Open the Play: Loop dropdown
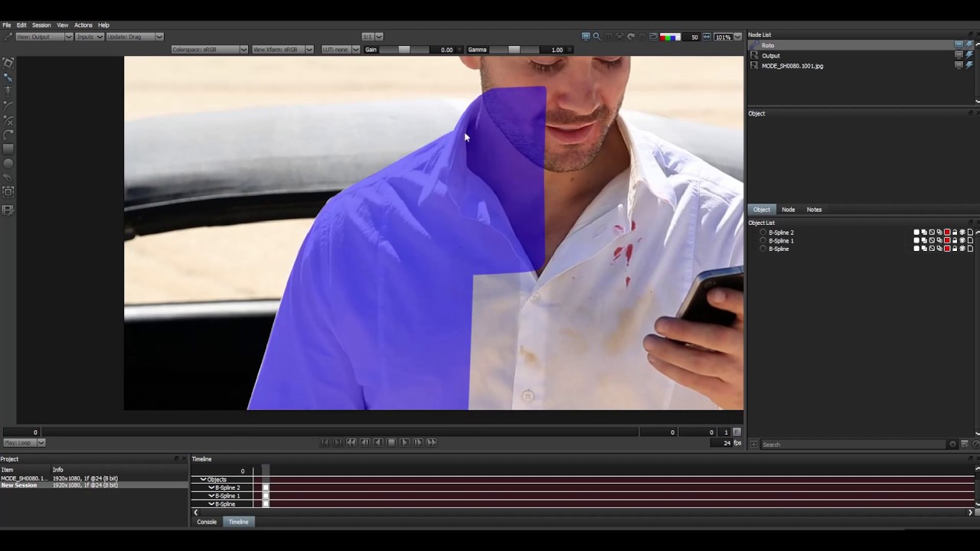 (24, 443)
